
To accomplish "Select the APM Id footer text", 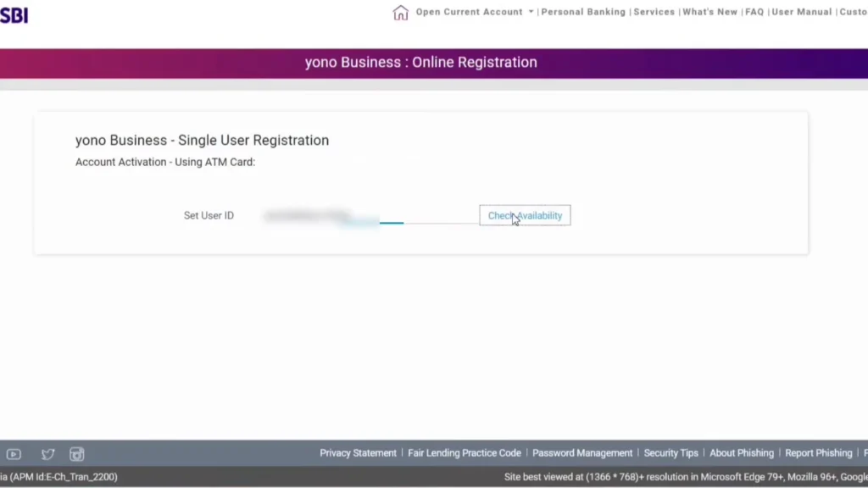I will pyautogui.click(x=58, y=476).
